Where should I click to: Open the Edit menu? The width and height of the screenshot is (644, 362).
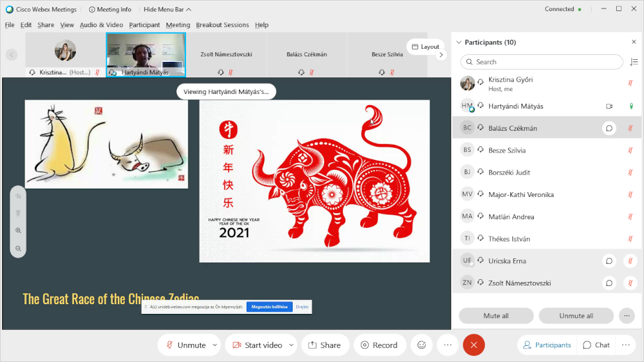26,25
